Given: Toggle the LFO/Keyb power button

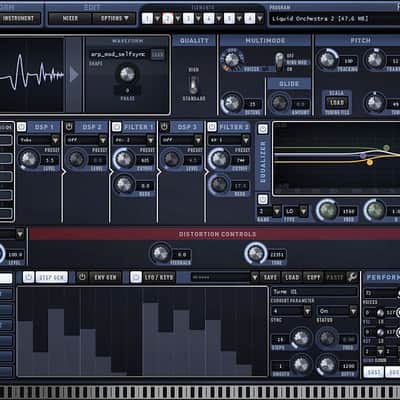Looking at the screenshot, I should [136, 277].
